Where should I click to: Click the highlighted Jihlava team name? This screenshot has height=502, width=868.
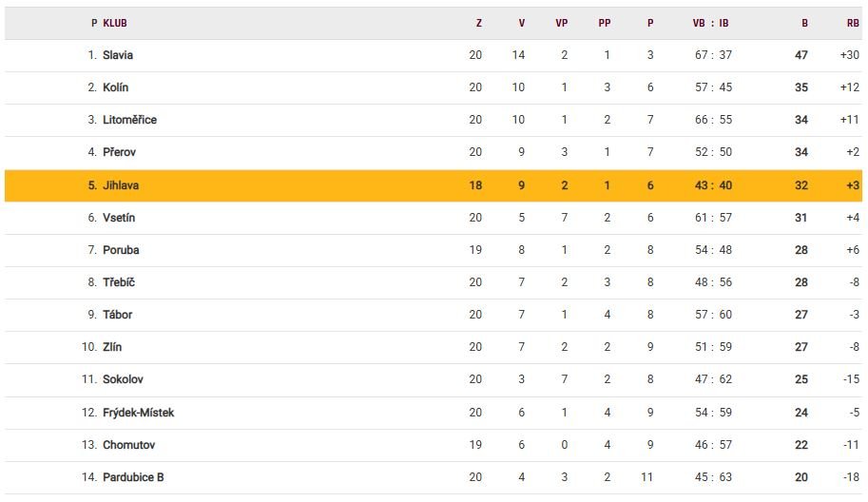pos(121,185)
